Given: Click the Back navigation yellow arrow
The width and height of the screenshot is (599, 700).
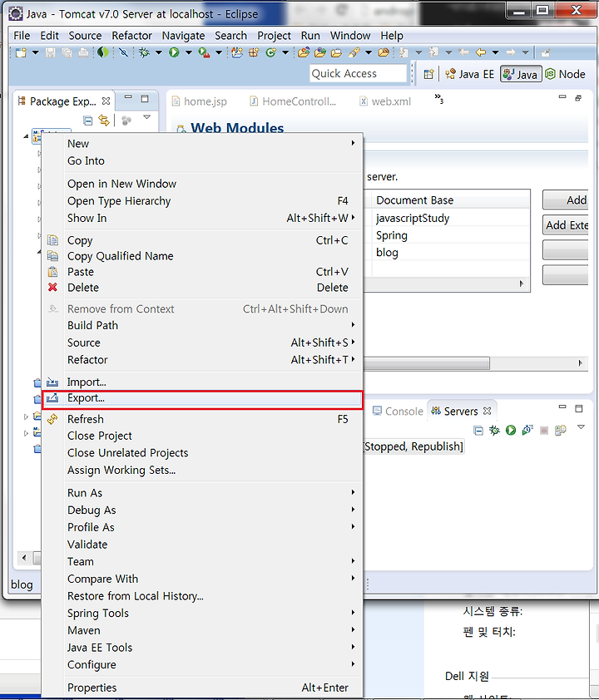Looking at the screenshot, I should tap(481, 52).
